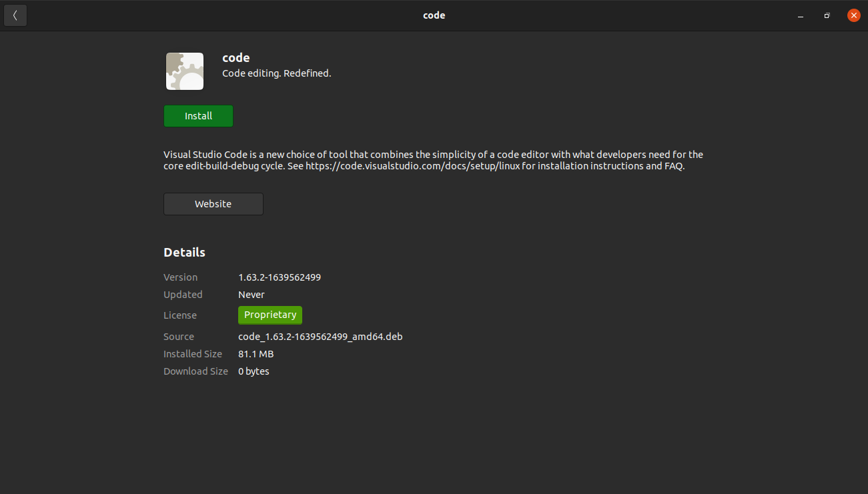This screenshot has width=868, height=494.
Task: Click the Proprietary license badge
Action: [x=270, y=315]
